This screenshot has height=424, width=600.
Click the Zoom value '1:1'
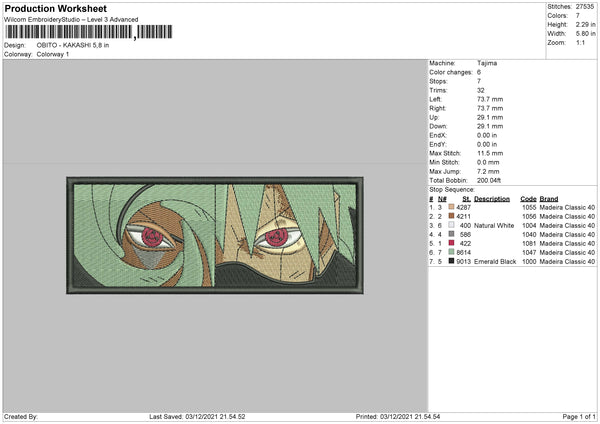[x=580, y=42]
